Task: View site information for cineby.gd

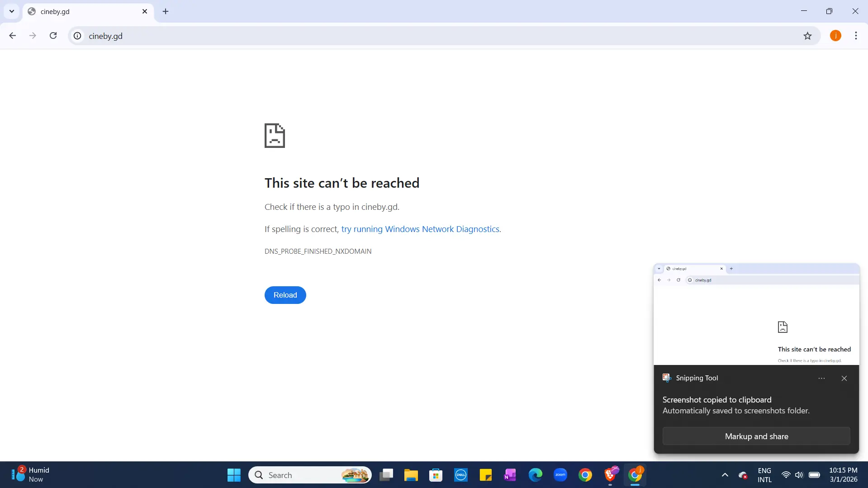Action: coord(78,36)
